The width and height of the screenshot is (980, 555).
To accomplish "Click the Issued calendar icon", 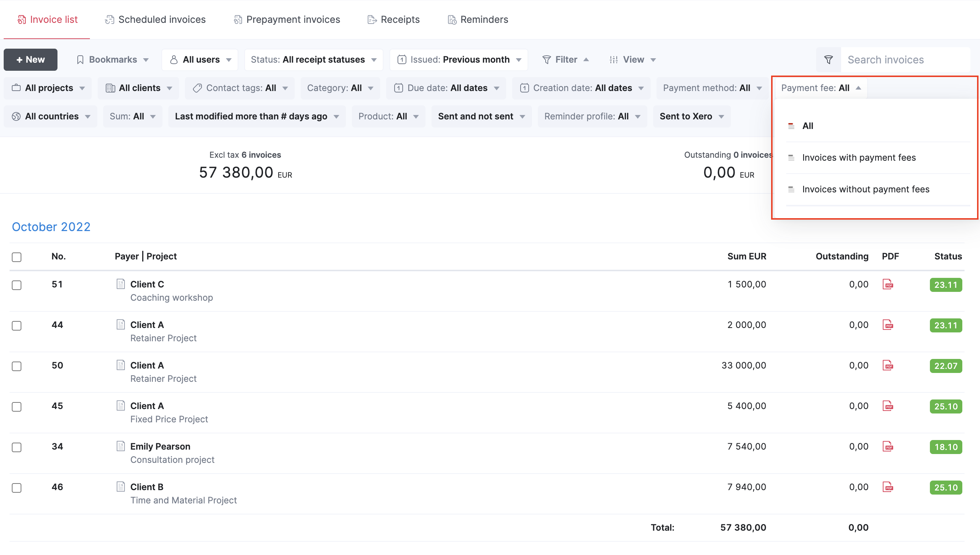I will (401, 60).
